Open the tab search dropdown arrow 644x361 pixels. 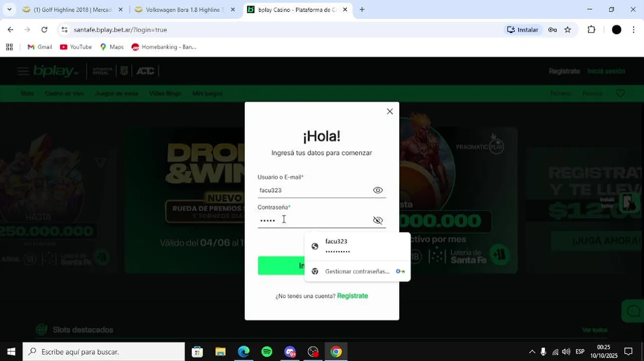[x=9, y=10]
